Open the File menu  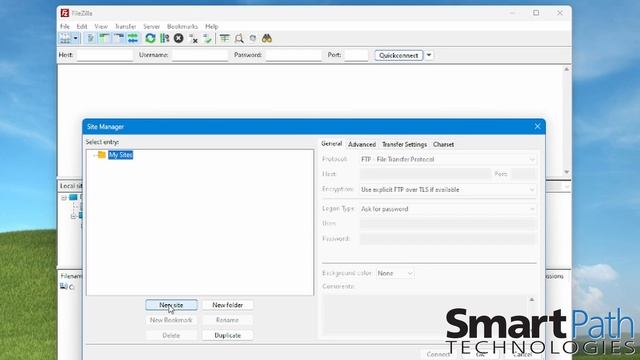(x=65, y=27)
